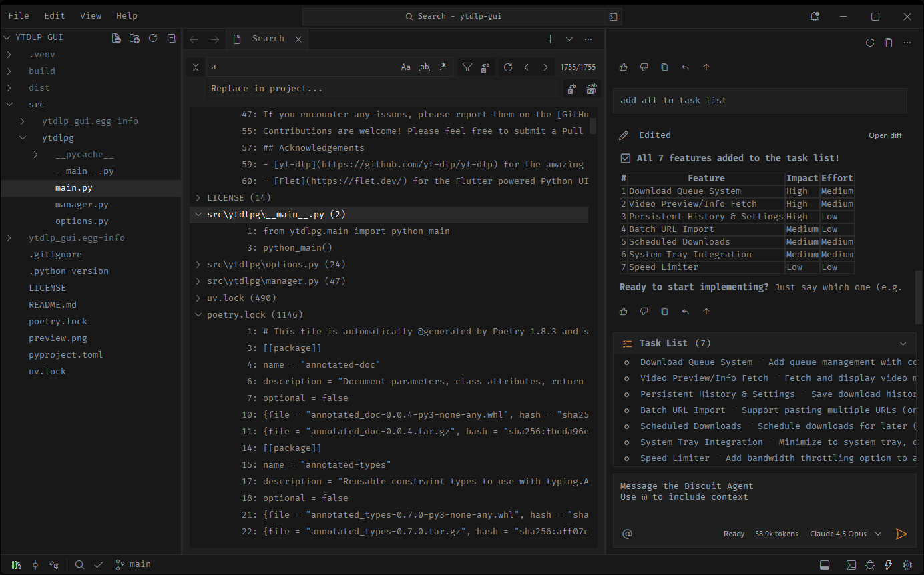Image resolution: width=924 pixels, height=575 pixels.
Task: Click the Open diff link
Action: coord(885,135)
